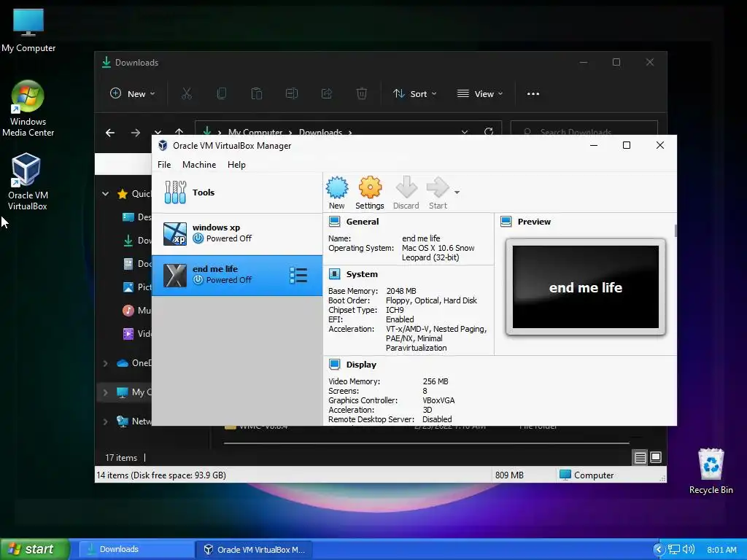Click the end me life preview thumbnail
This screenshot has height=560, width=747.
586,287
